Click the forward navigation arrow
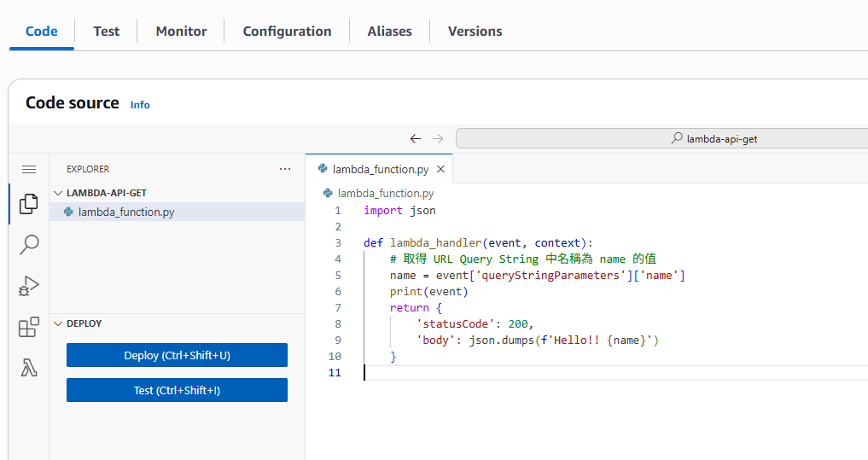 [438, 138]
